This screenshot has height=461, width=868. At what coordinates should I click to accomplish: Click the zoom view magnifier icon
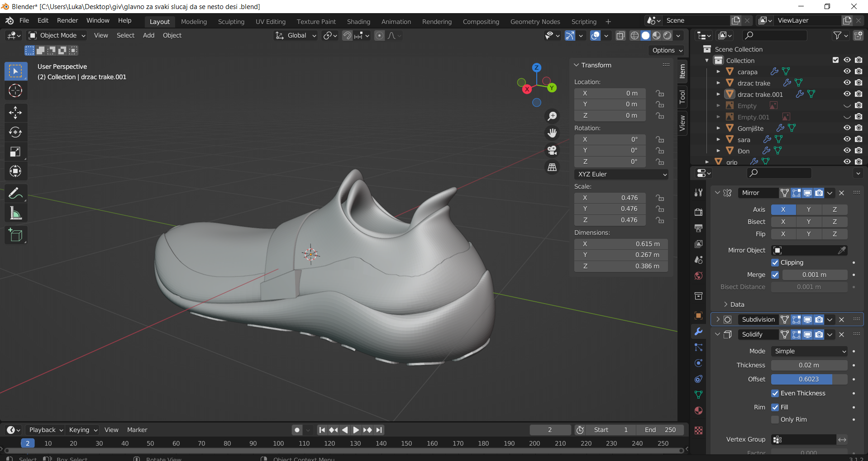pos(552,116)
